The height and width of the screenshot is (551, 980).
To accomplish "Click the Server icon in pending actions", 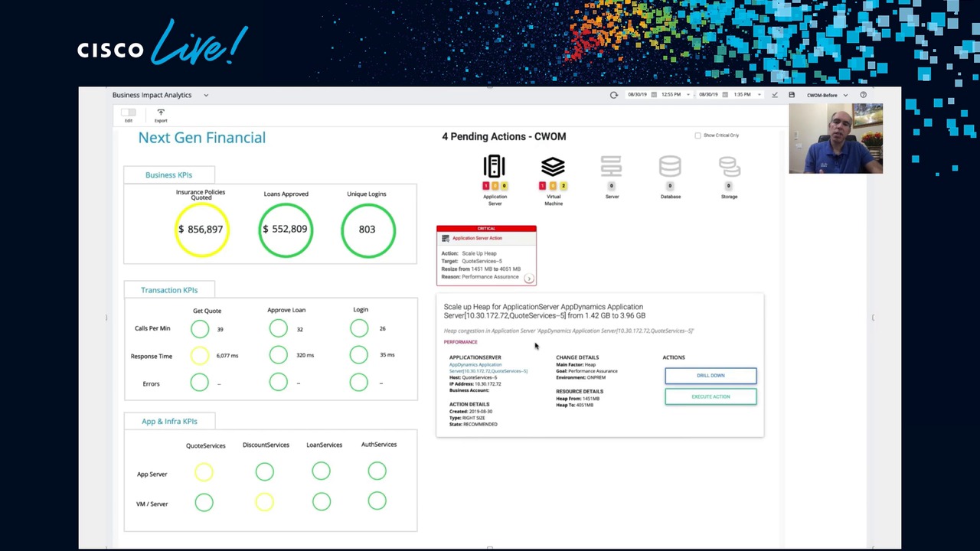I will tap(611, 167).
